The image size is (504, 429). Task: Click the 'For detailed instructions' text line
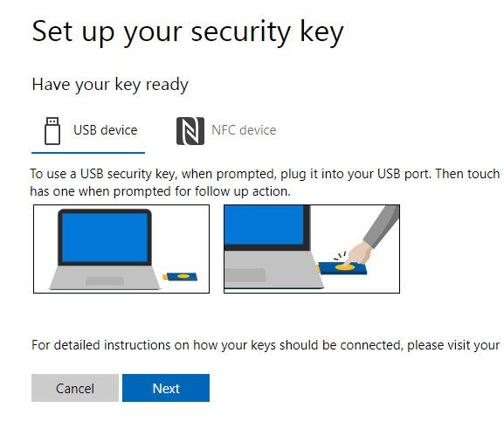pos(266,345)
